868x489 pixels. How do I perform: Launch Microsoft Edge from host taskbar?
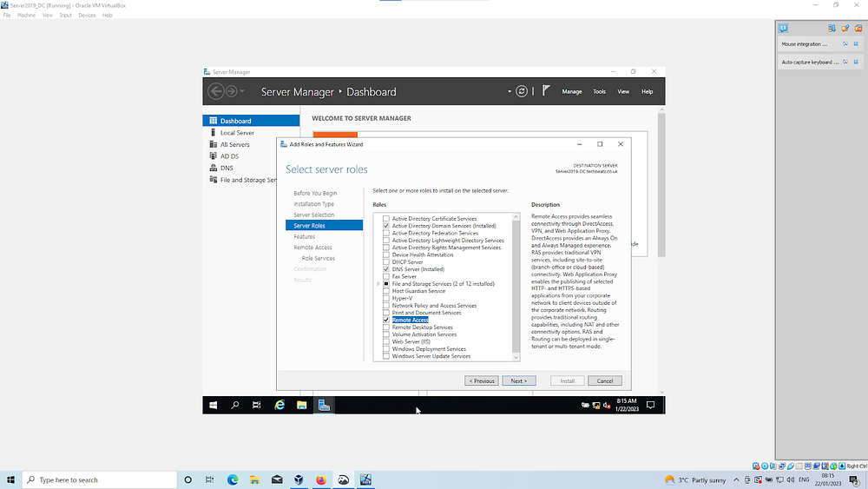pos(233,479)
